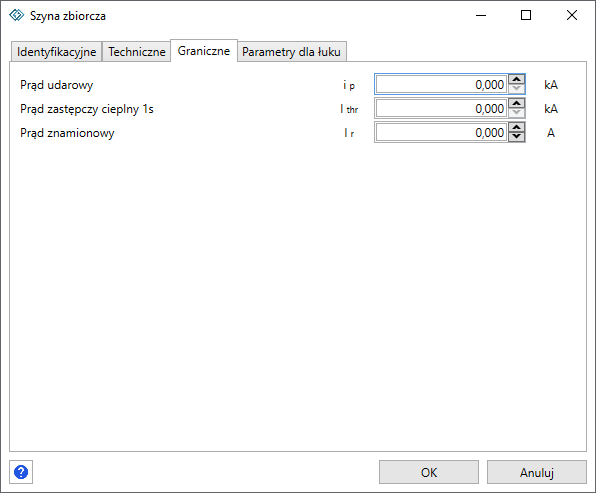Close the Szyna zbiorcza window
The height and width of the screenshot is (493, 596).
pos(572,15)
